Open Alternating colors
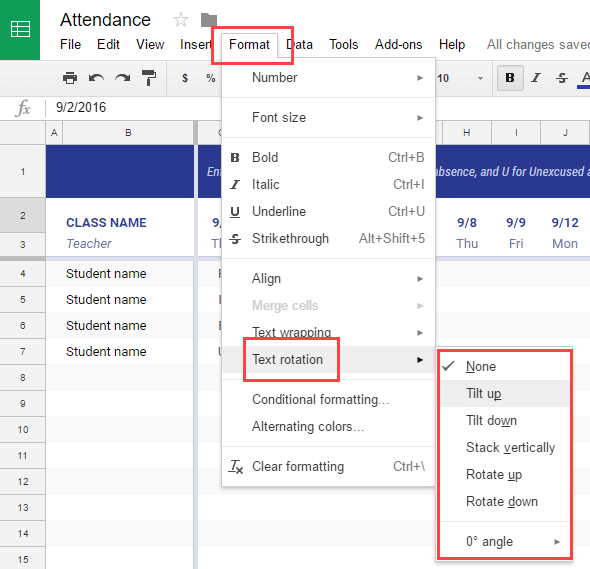 point(328,426)
